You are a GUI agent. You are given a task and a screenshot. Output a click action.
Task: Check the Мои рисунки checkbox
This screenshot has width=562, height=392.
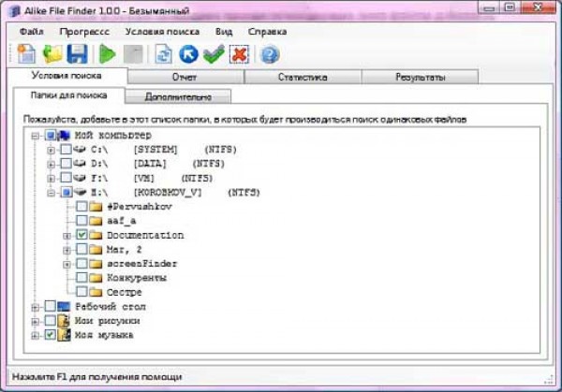tap(51, 321)
